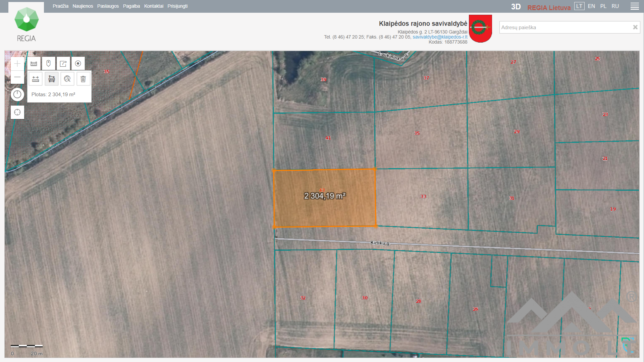Screen dimensions: 644x362
Task: Click the Kirlikų g. street label
Action: pos(380,243)
